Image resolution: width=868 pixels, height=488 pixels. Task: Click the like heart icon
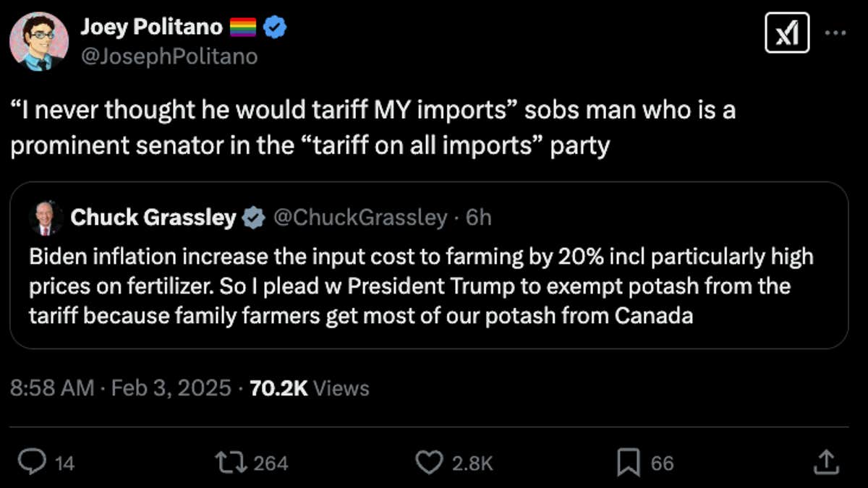pos(430,461)
